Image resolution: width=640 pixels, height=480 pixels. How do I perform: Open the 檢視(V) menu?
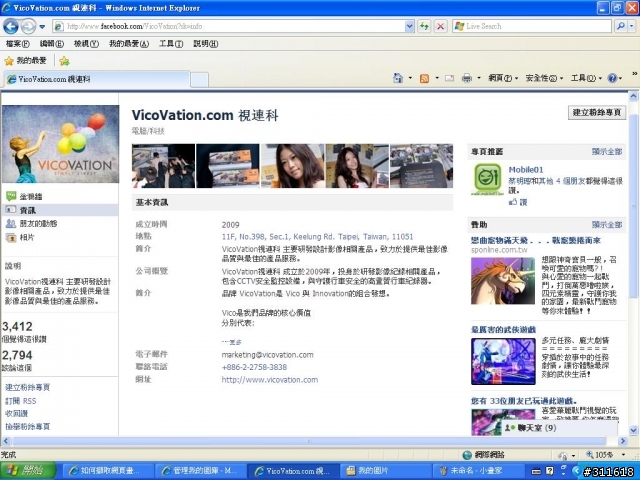tap(86, 43)
